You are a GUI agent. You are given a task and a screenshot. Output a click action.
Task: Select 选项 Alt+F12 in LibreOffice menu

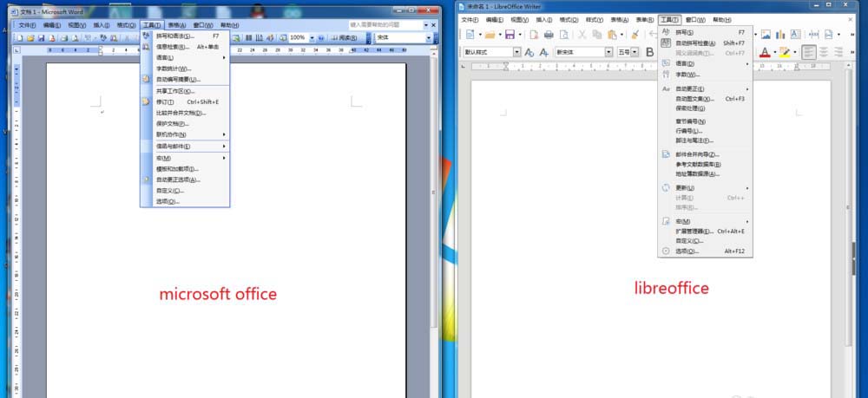[705, 251]
